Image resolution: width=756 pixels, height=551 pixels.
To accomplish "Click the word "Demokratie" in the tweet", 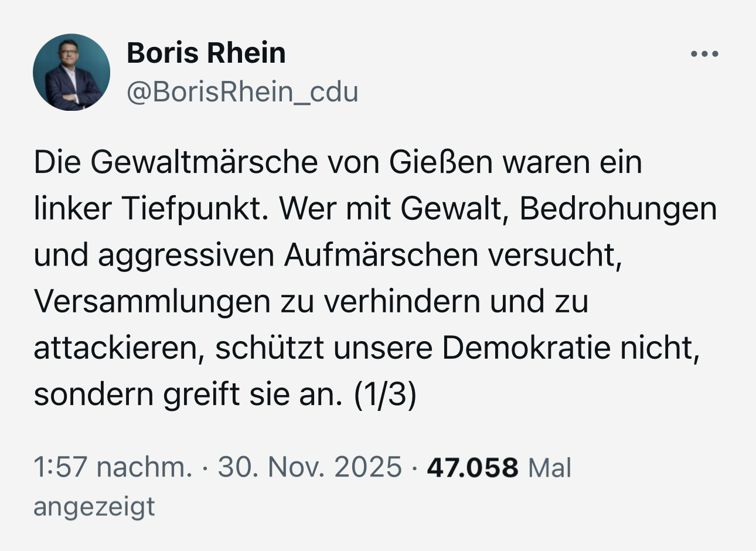I will pos(526,348).
